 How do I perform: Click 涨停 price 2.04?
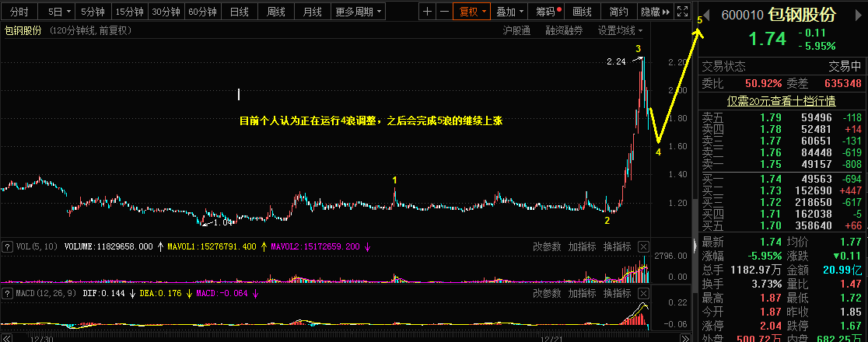coord(769,326)
